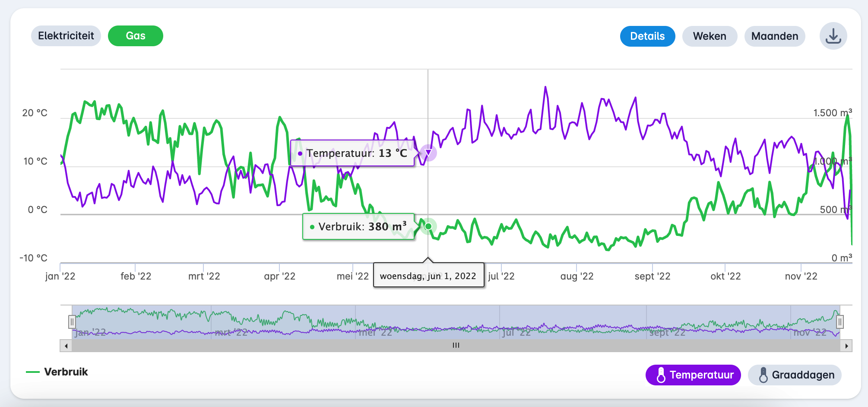Click the purple temperature marker on June 1
This screenshot has height=407, width=868.
point(428,153)
